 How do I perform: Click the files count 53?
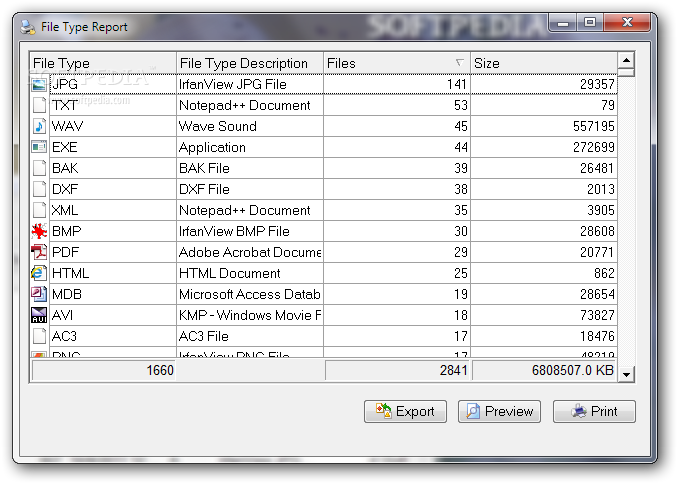click(461, 105)
